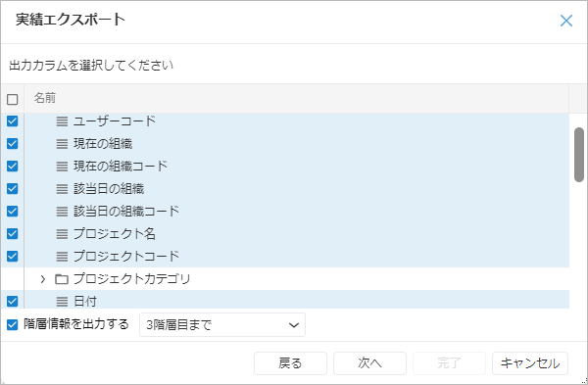
Task: Expand the プロジェクトカテゴリ tree node
Action: coord(43,279)
